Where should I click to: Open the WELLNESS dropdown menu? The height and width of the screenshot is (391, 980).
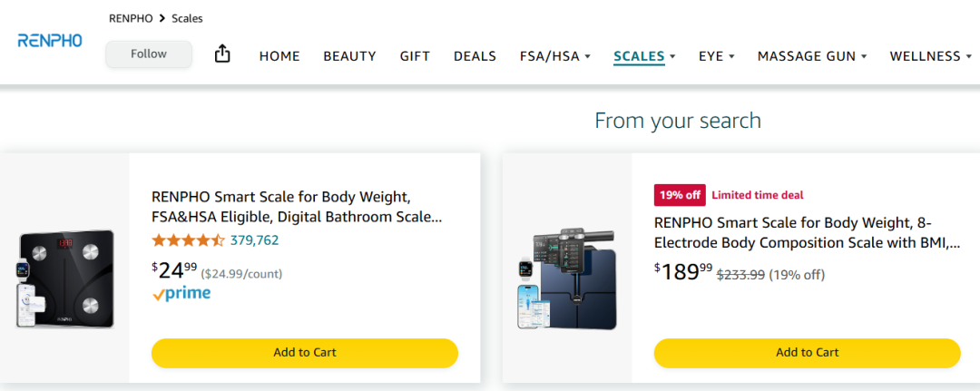(x=930, y=56)
